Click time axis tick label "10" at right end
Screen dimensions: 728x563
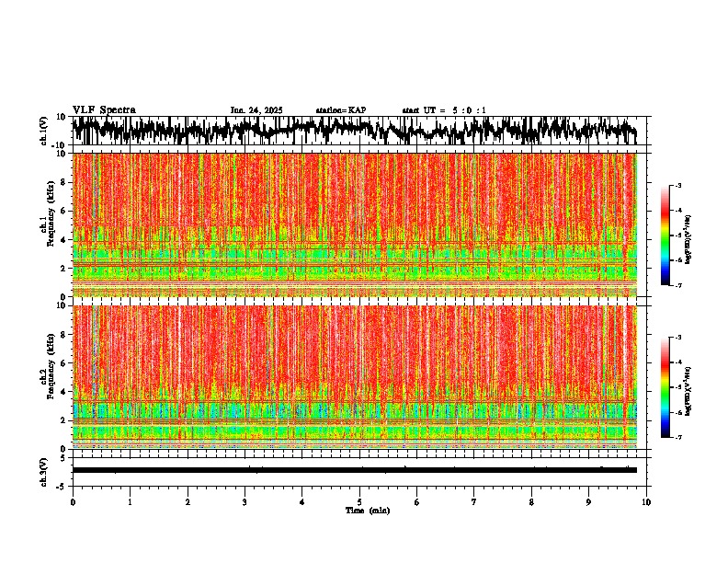pyautogui.click(x=646, y=502)
